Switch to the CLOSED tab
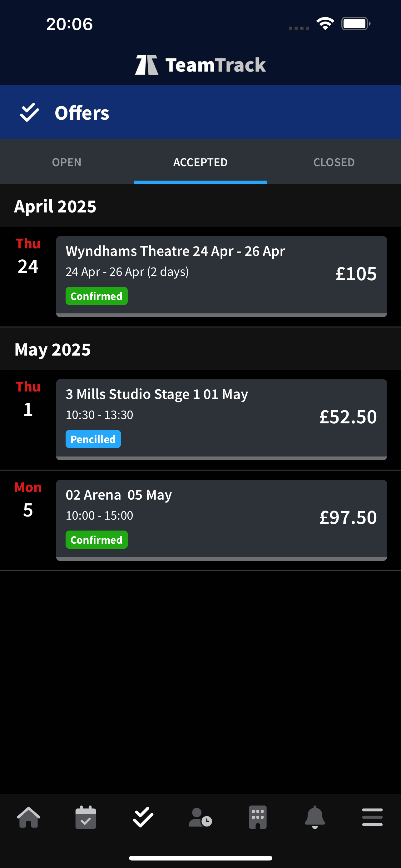 coord(334,162)
